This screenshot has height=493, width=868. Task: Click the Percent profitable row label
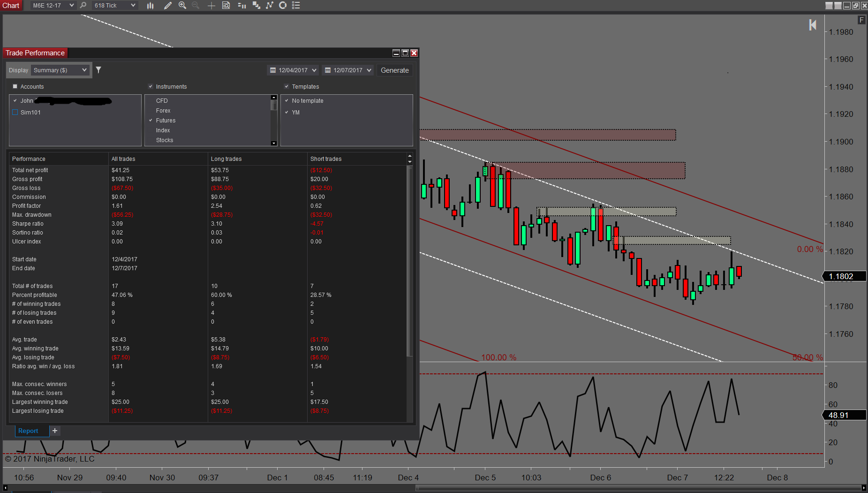pos(34,295)
